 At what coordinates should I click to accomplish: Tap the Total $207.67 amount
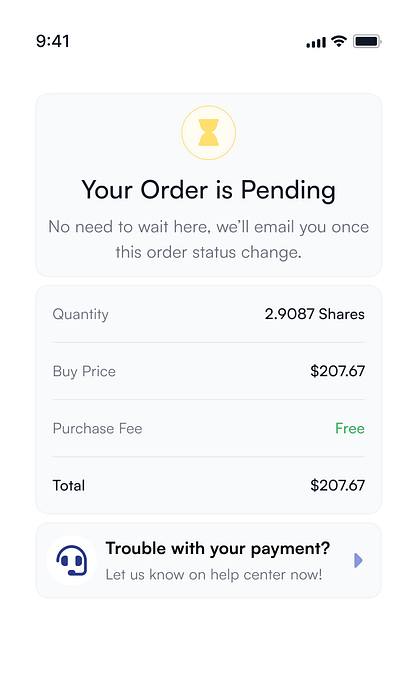(x=337, y=485)
